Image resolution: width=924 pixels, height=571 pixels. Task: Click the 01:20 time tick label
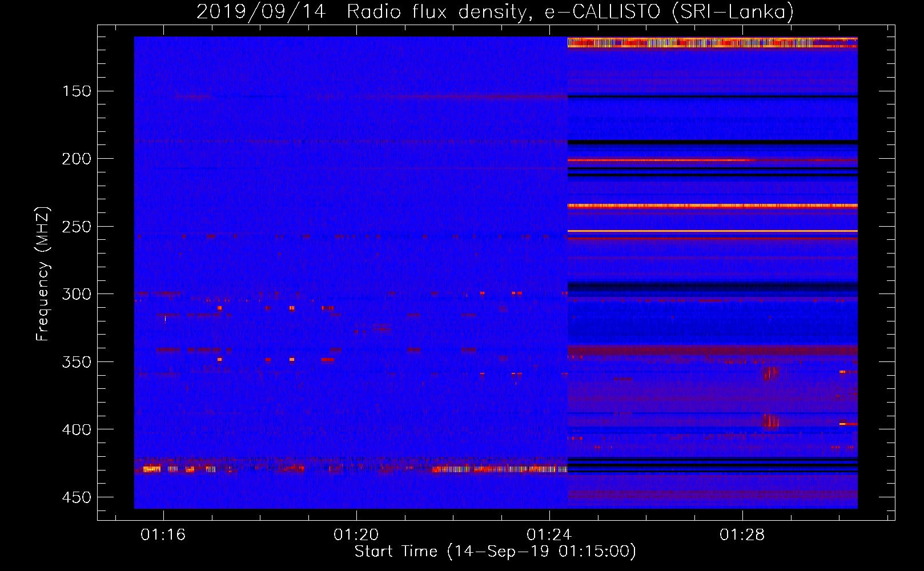[356, 535]
